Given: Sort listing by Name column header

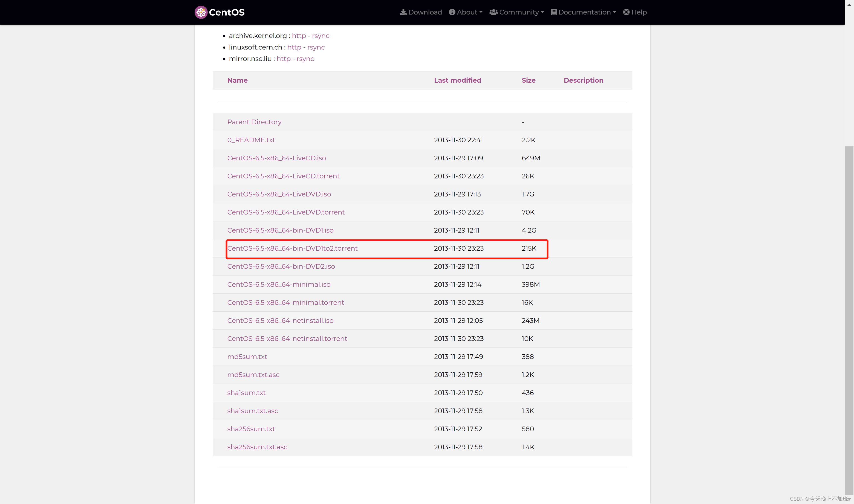Looking at the screenshot, I should pos(237,80).
